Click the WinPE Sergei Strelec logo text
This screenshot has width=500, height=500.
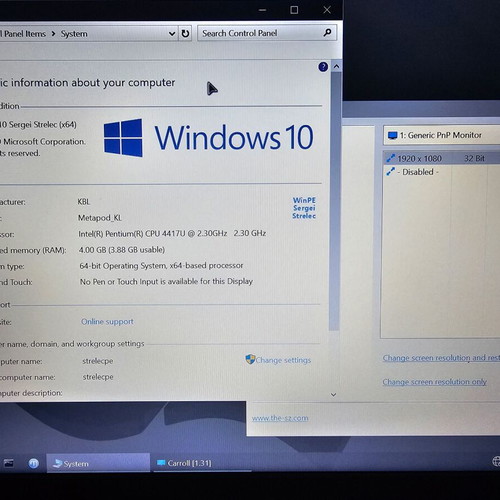304,208
